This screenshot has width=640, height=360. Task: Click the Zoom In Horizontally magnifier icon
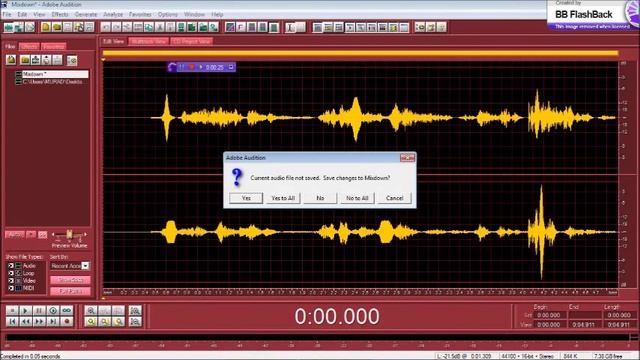click(x=91, y=311)
